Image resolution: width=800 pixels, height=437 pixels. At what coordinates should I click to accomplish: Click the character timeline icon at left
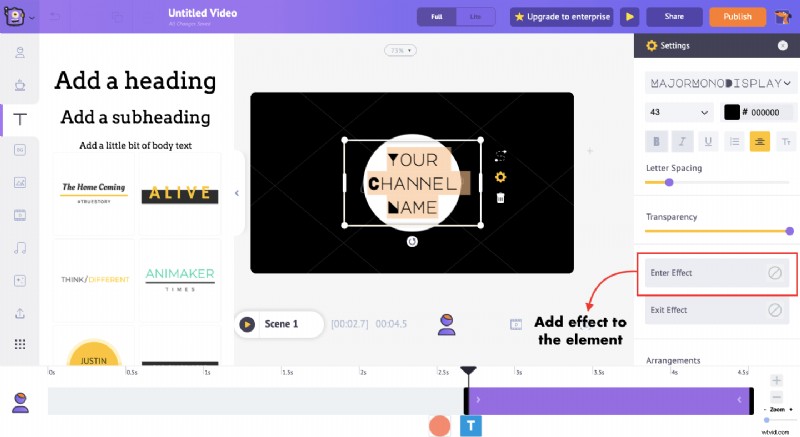click(20, 402)
